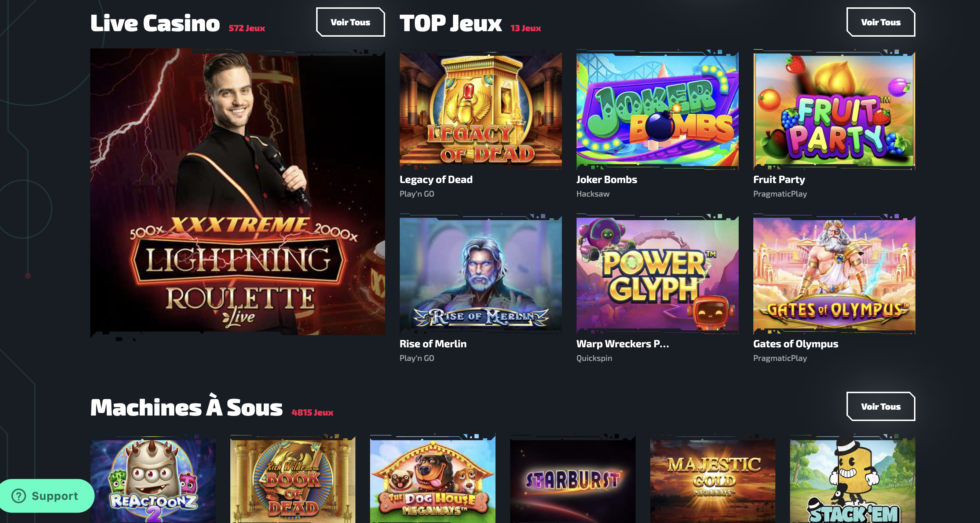Open Book of Dead slot thumbnail
The width and height of the screenshot is (980, 523).
(x=293, y=479)
